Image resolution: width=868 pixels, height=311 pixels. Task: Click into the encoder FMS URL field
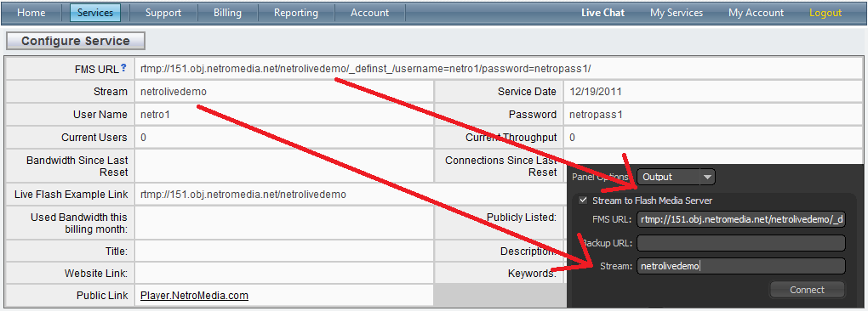pyautogui.click(x=741, y=220)
